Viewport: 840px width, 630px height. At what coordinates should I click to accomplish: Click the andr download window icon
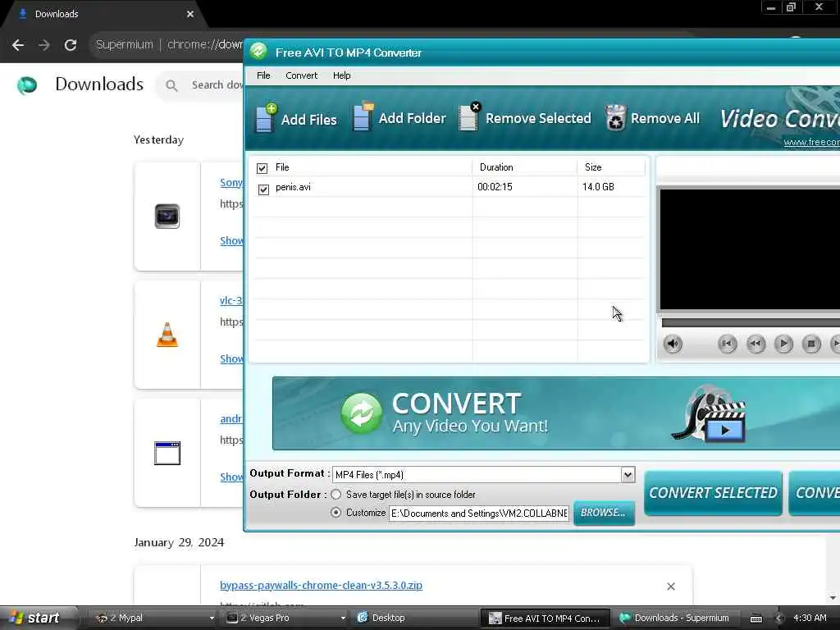pos(167,453)
